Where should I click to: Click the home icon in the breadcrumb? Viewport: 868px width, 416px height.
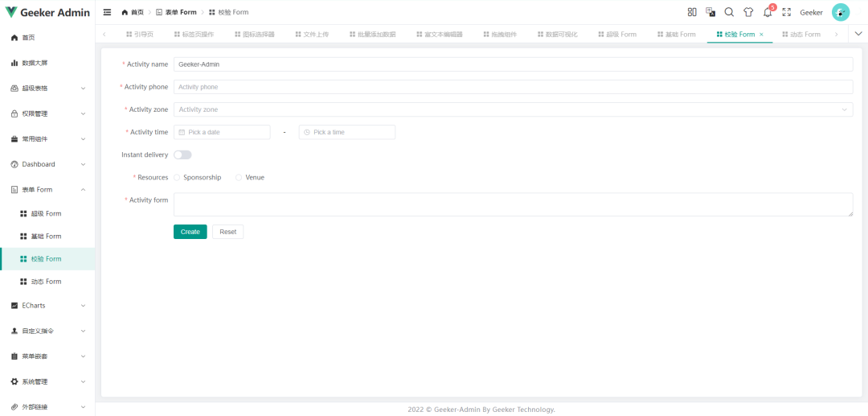click(125, 12)
